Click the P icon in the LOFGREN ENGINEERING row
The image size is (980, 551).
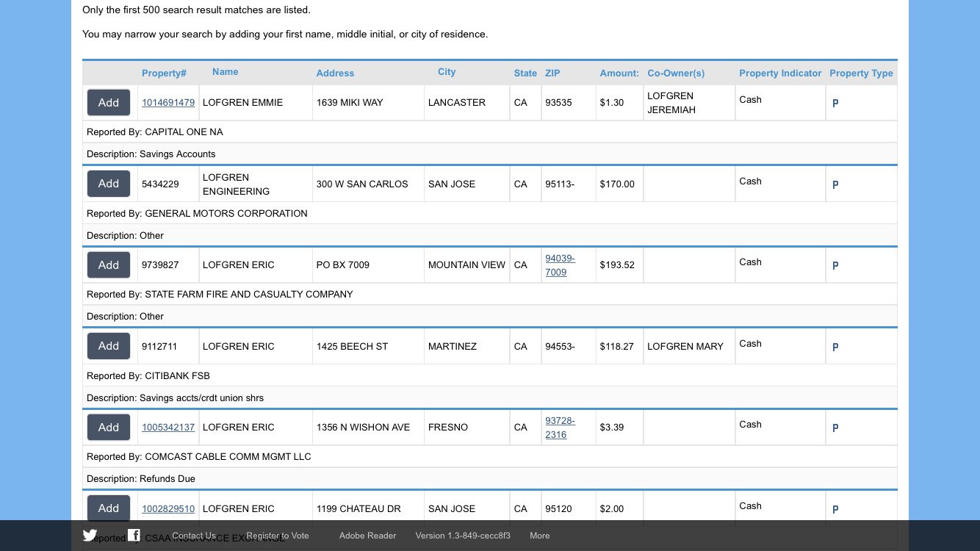click(x=835, y=185)
